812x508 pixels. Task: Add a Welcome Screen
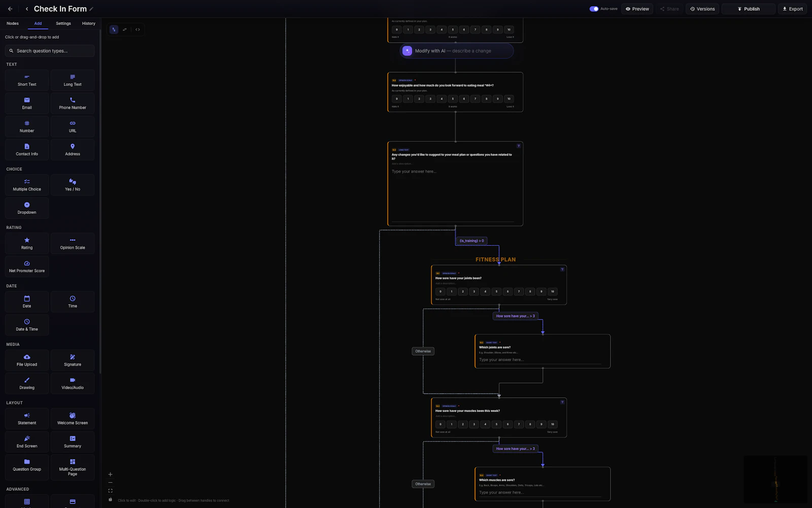pyautogui.click(x=73, y=419)
